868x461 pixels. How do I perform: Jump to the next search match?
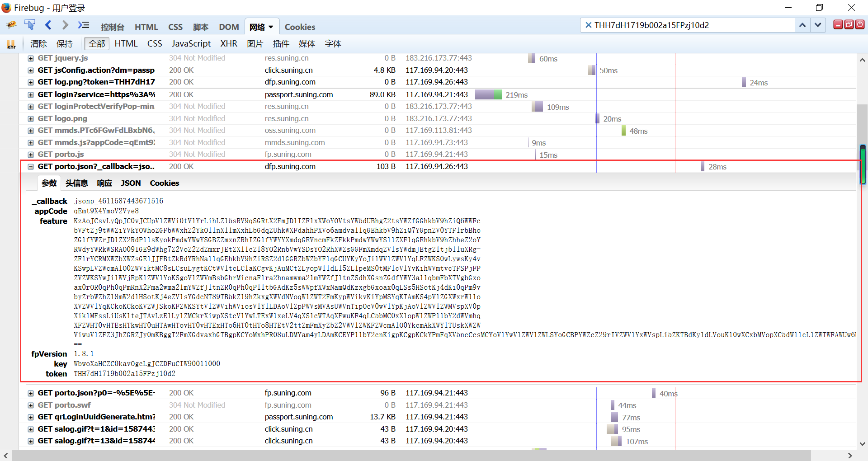(818, 25)
